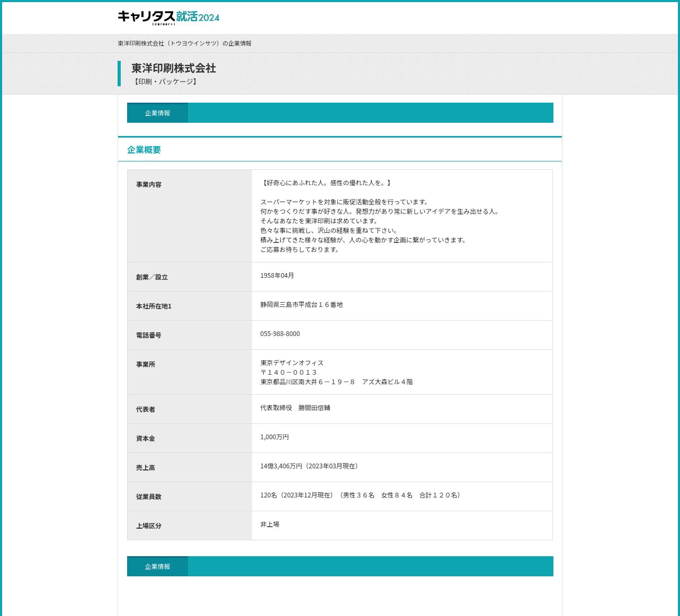Click the 代表取締役 勝間田信輔 value

pos(295,408)
